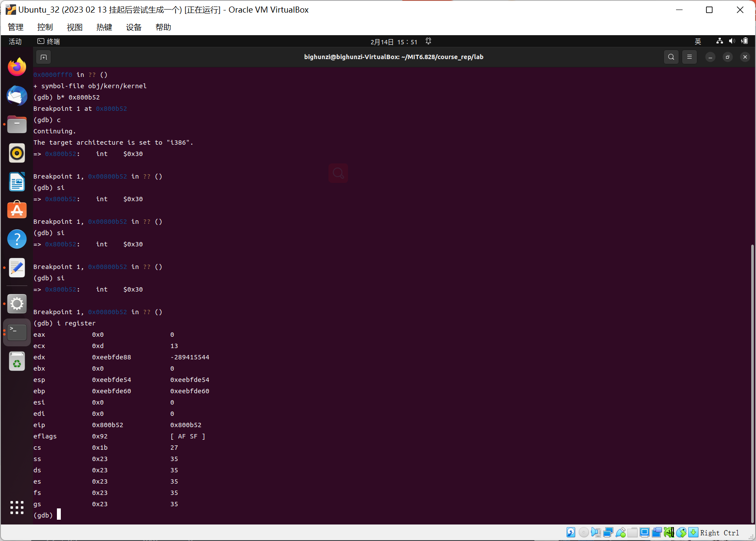Open Firefox from the Ubuntu dock
This screenshot has width=756, height=541.
coord(17,67)
